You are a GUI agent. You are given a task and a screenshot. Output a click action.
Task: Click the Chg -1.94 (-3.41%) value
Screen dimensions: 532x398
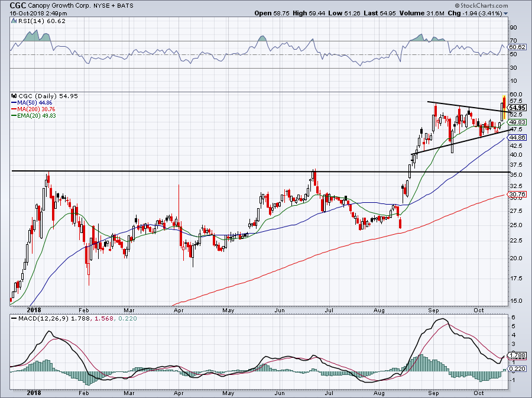475,13
